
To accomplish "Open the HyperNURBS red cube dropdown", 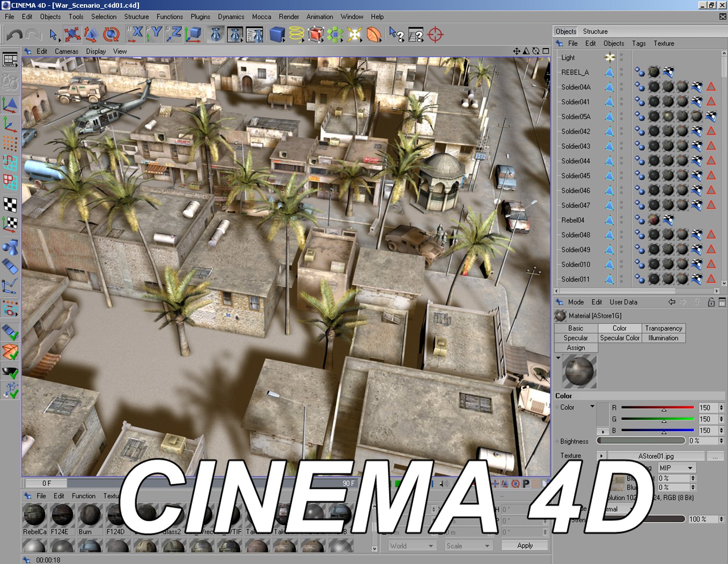I will (x=316, y=34).
